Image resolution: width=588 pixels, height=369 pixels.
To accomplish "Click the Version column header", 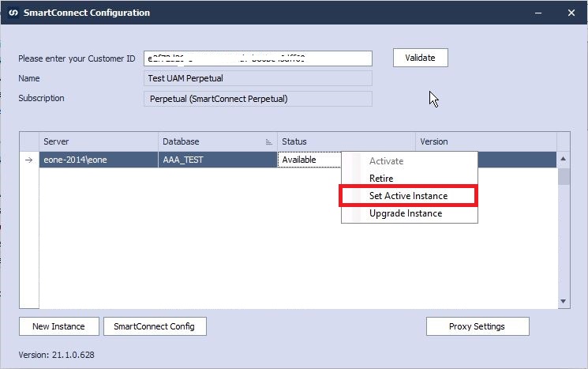I will tap(486, 141).
